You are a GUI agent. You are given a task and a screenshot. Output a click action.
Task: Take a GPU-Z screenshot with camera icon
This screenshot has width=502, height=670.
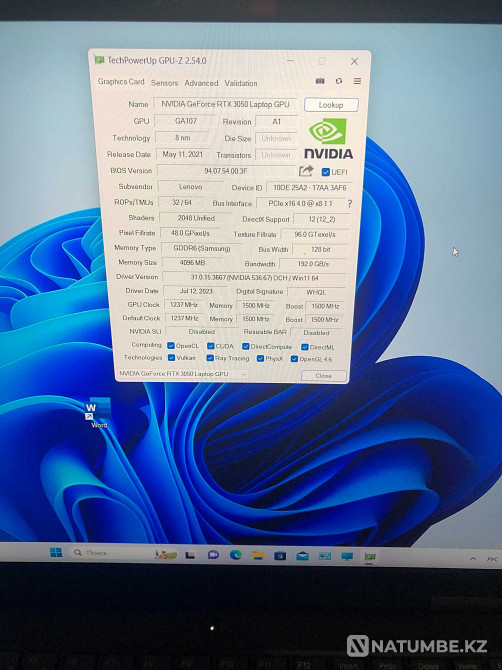[320, 81]
